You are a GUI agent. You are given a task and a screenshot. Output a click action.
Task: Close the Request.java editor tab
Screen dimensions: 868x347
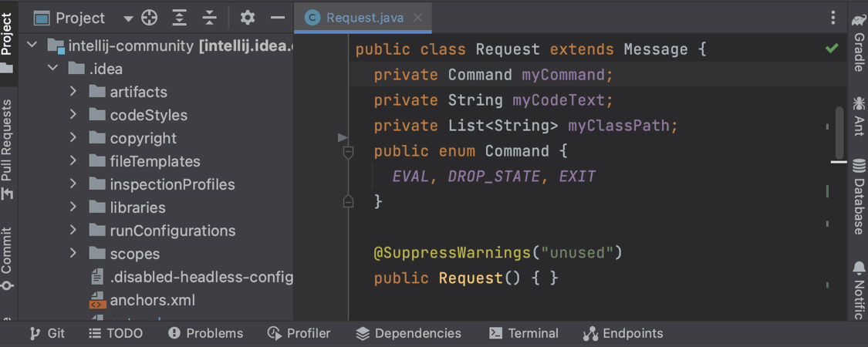tap(417, 18)
